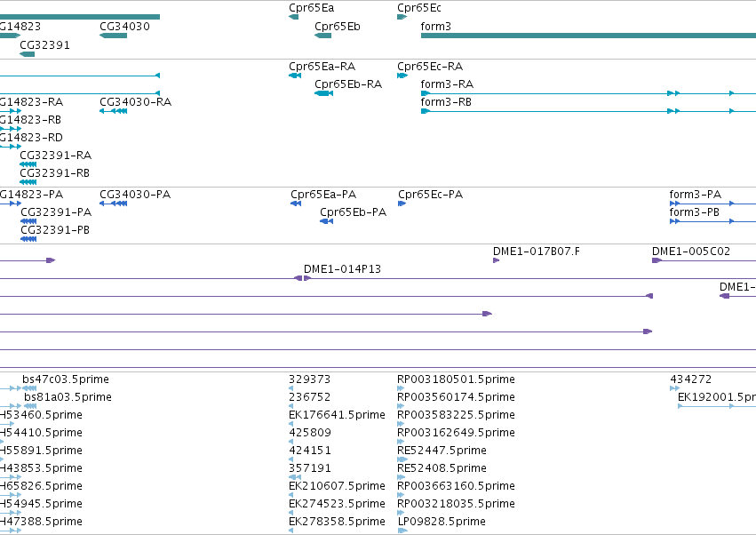Select transcript Cpr65Eb-RA label

[x=348, y=84]
